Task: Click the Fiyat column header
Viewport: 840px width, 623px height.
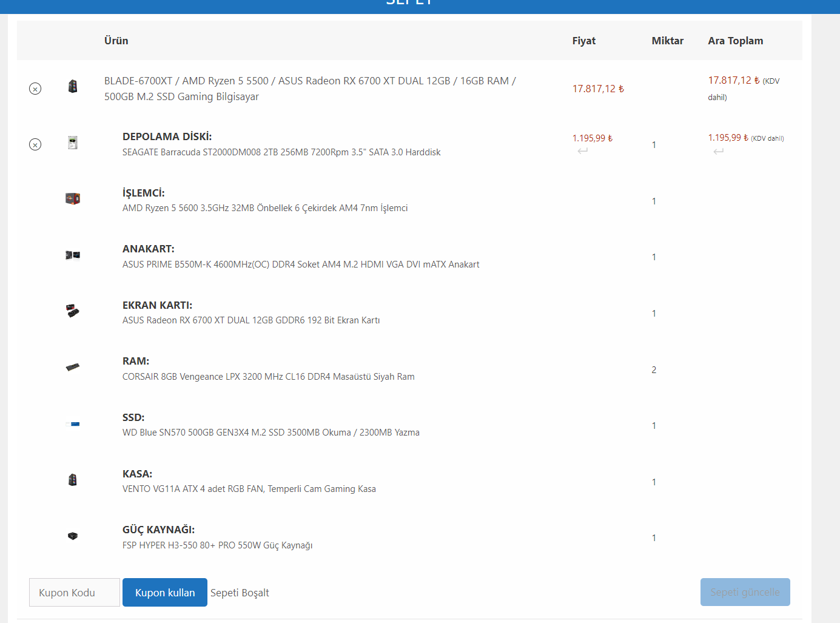Action: pos(583,41)
